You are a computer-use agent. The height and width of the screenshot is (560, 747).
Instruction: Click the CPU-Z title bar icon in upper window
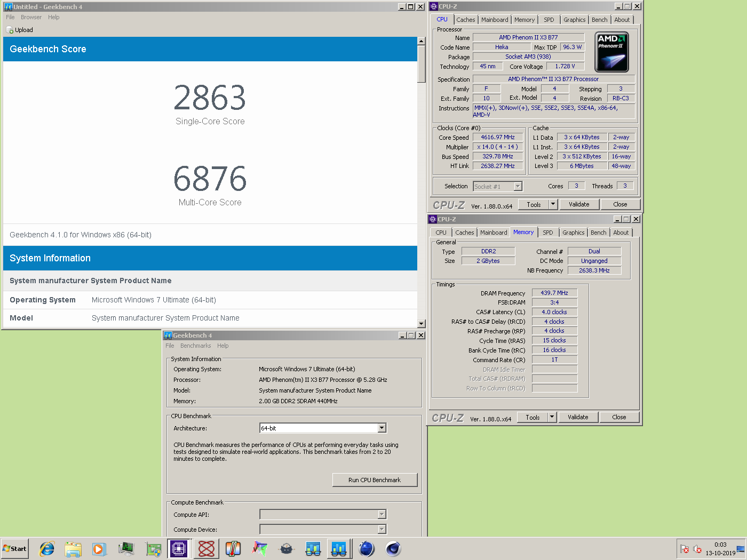click(x=434, y=6)
